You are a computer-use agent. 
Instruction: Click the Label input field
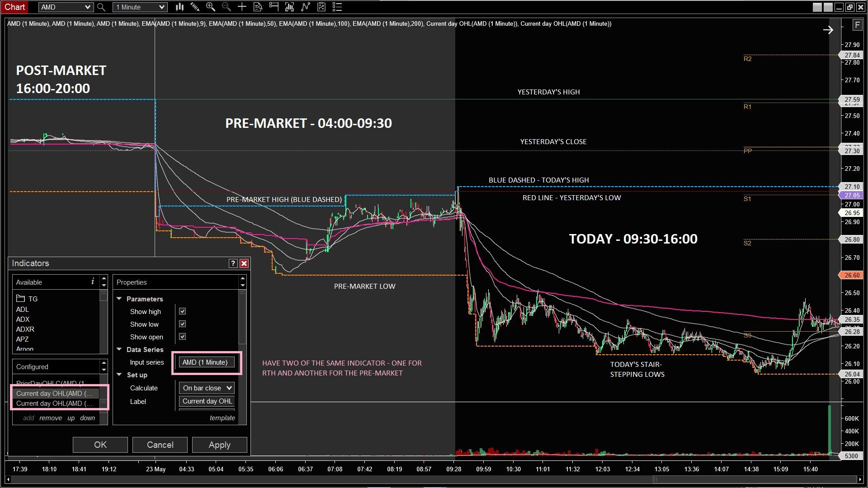click(x=207, y=401)
